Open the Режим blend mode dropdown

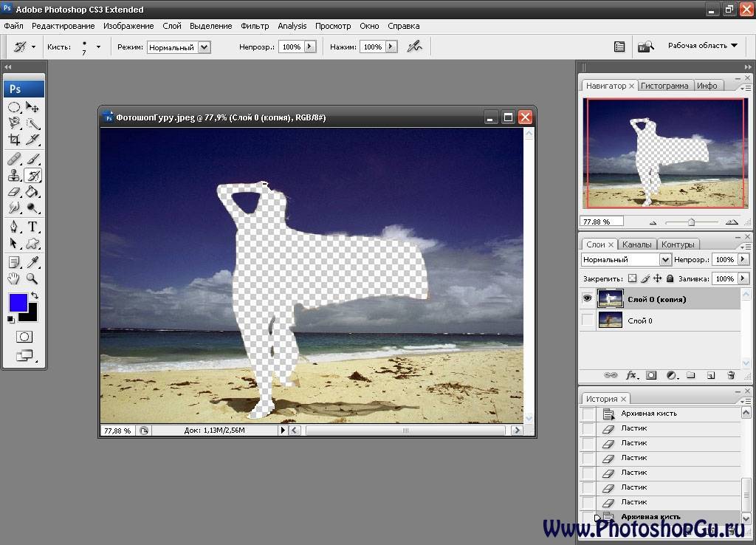pyautogui.click(x=179, y=47)
